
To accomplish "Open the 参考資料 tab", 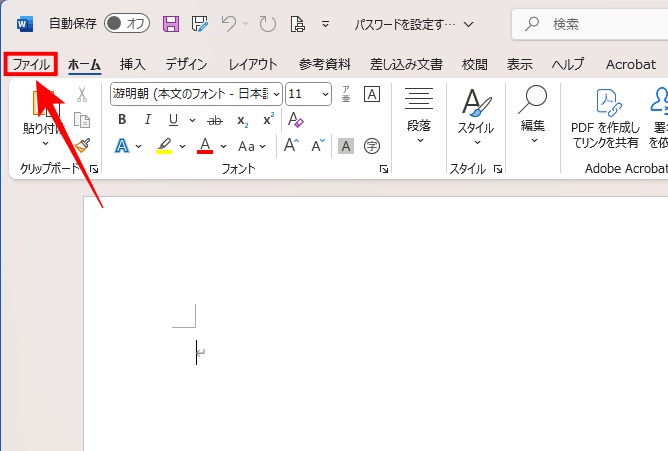I will coord(325,64).
